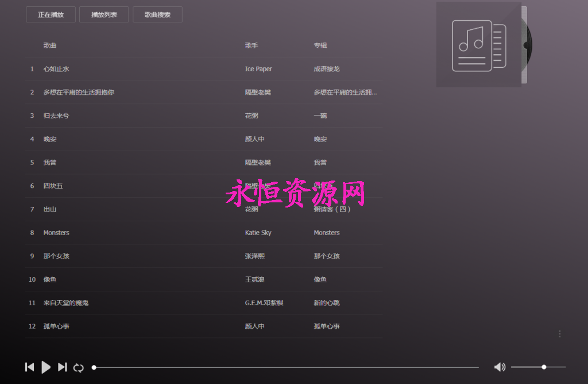Click the 歌曲 column header

(x=49, y=45)
